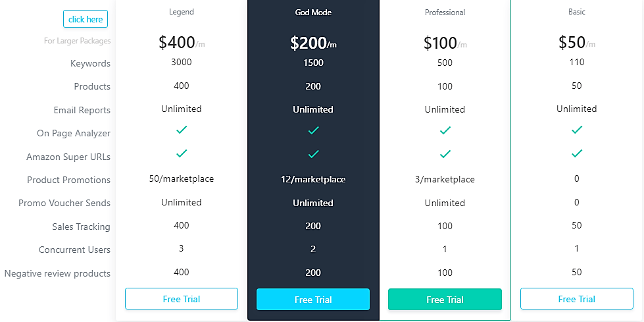644x322 pixels.
Task: Click the Legend plan Free Trial button
Action: click(181, 298)
